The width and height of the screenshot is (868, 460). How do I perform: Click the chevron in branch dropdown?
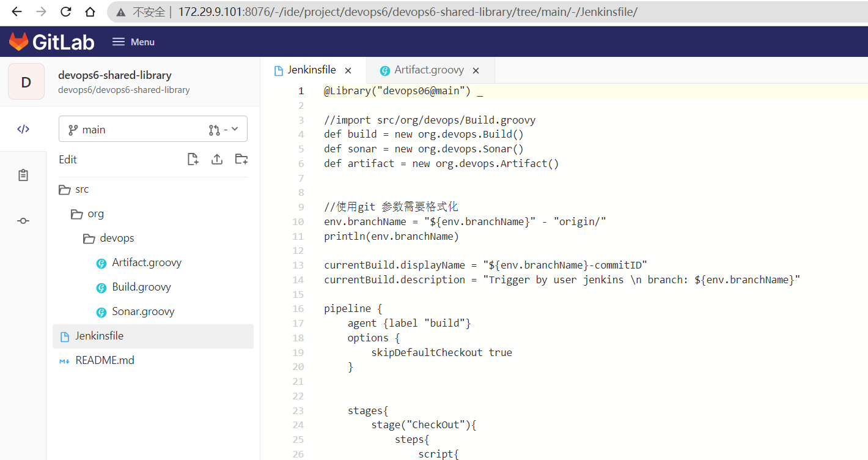click(x=235, y=129)
